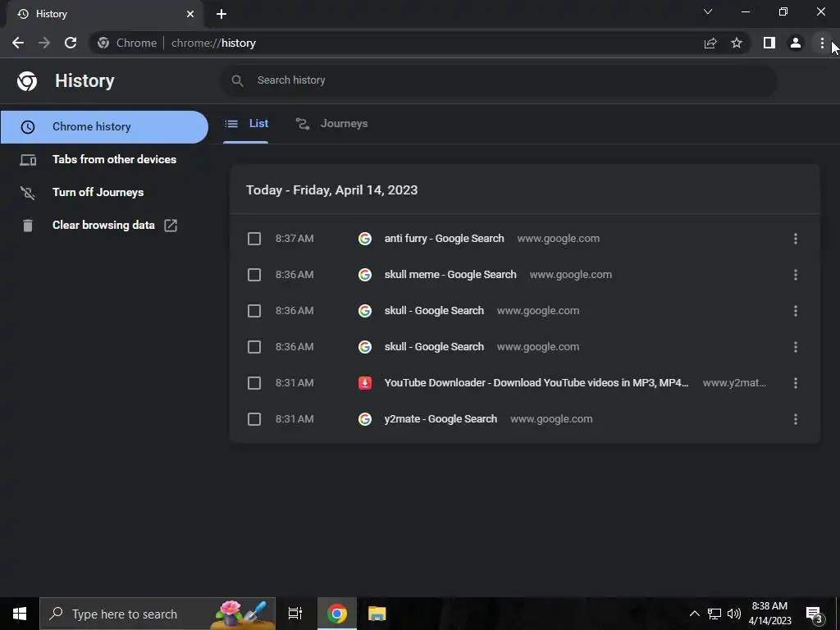The height and width of the screenshot is (630, 840).
Task: Bookmark this tab with the star icon
Action: tap(737, 43)
